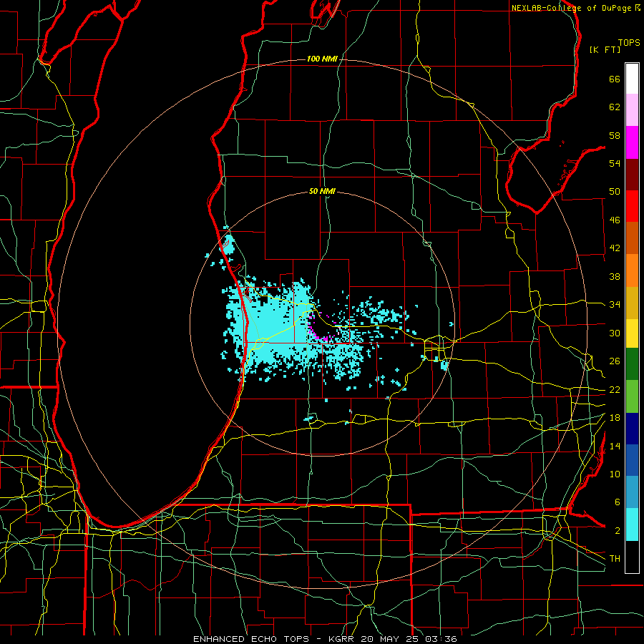This screenshot has height=644, width=644.
Task: Pick the dark orange legend swatch
Action: pos(632,238)
